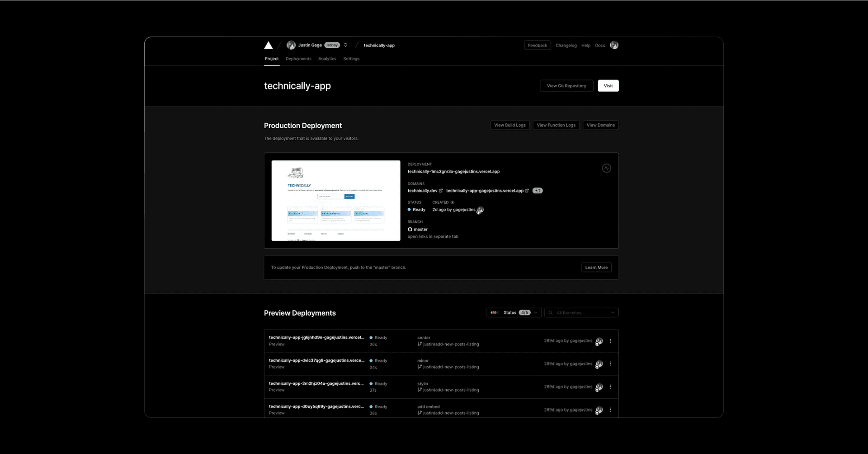Image resolution: width=868 pixels, height=454 pixels.
Task: Click the Learn More button
Action: (596, 267)
